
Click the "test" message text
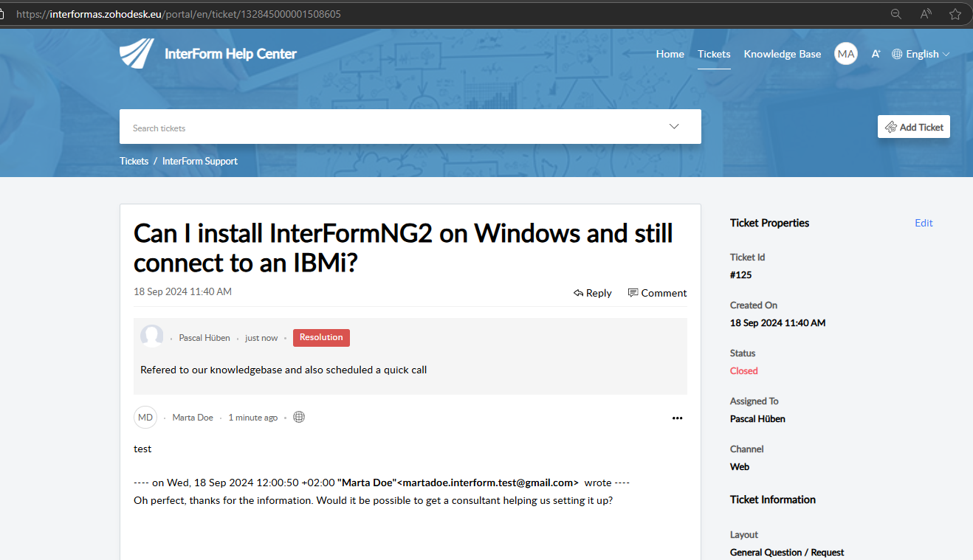tap(142, 449)
